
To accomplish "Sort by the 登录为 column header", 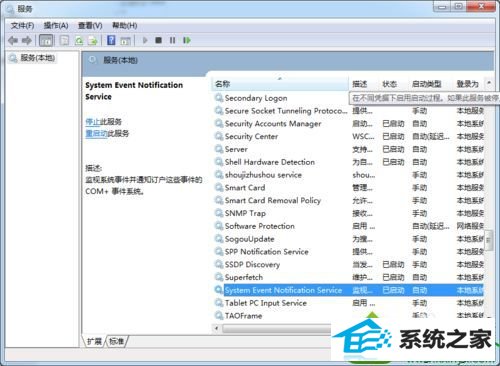I will coord(468,84).
